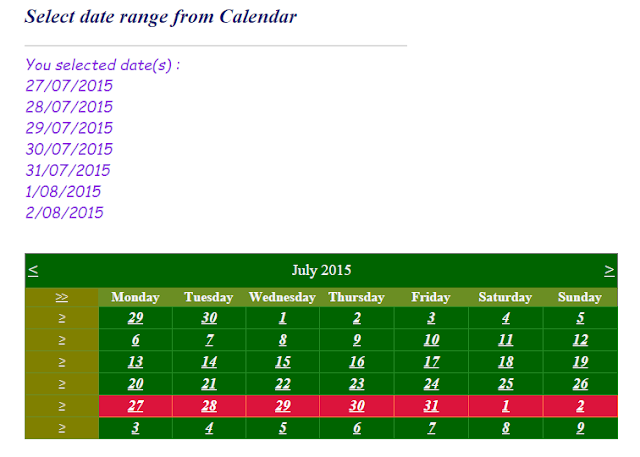Click highlighted date 29 on Wednesday
Viewport: 640px width, 457px height.
[x=282, y=406]
